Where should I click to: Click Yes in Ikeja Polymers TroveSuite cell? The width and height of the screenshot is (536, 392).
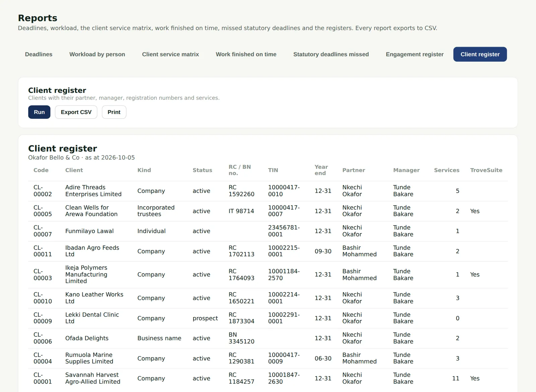[x=475, y=275]
